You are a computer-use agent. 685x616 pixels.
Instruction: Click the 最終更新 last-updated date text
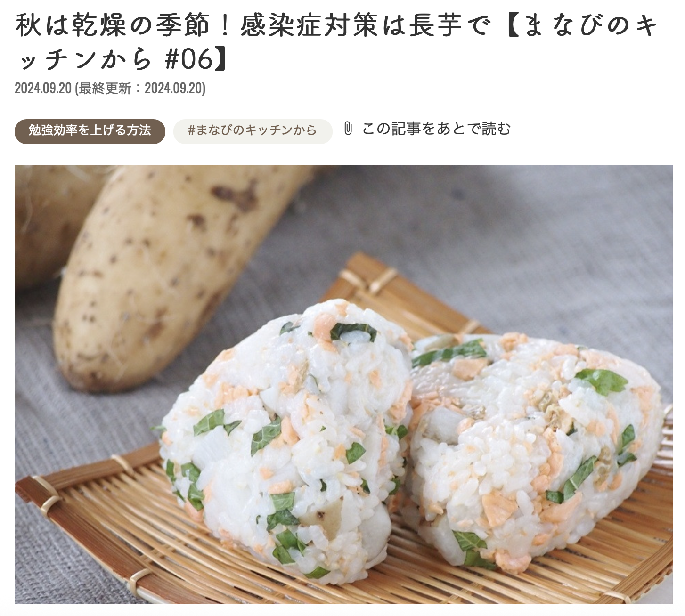click(x=140, y=88)
